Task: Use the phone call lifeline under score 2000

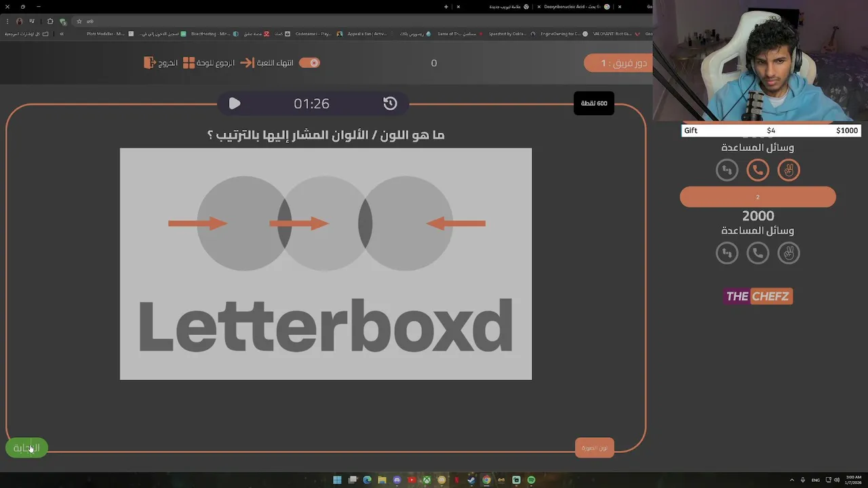Action: 757,253
